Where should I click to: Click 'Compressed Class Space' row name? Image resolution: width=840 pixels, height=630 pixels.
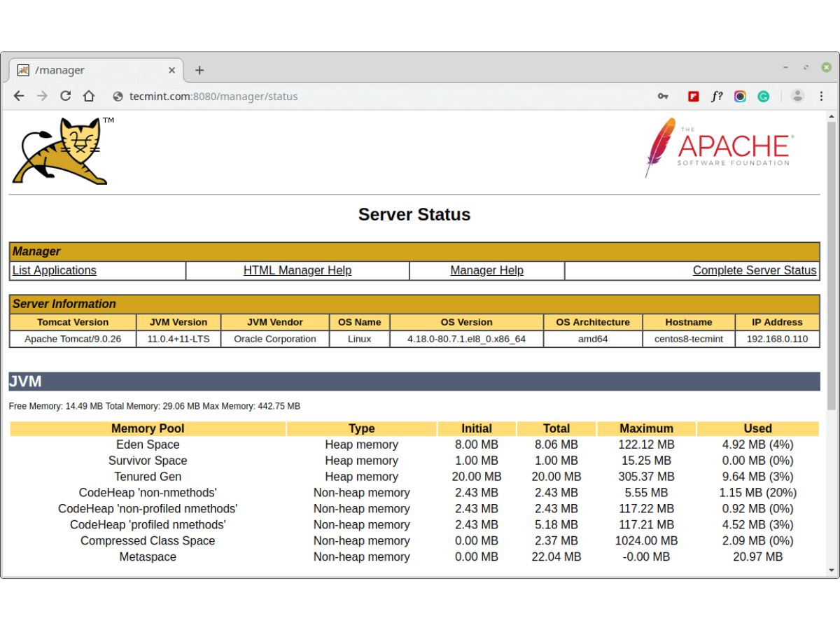click(x=148, y=541)
